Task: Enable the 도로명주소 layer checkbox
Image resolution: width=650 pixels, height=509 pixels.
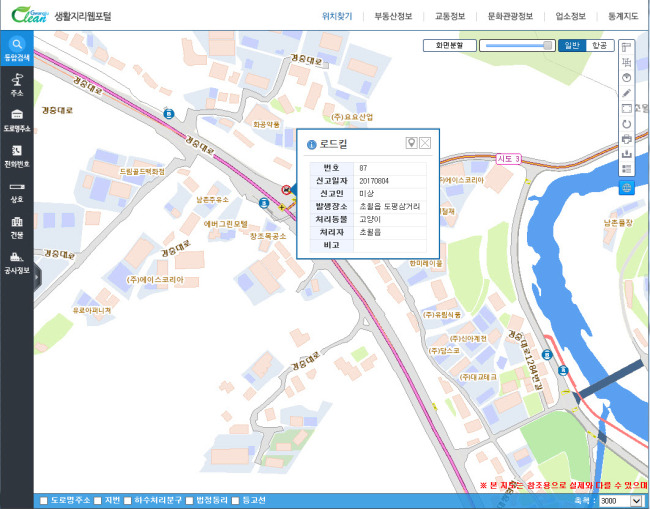Action: (44, 501)
